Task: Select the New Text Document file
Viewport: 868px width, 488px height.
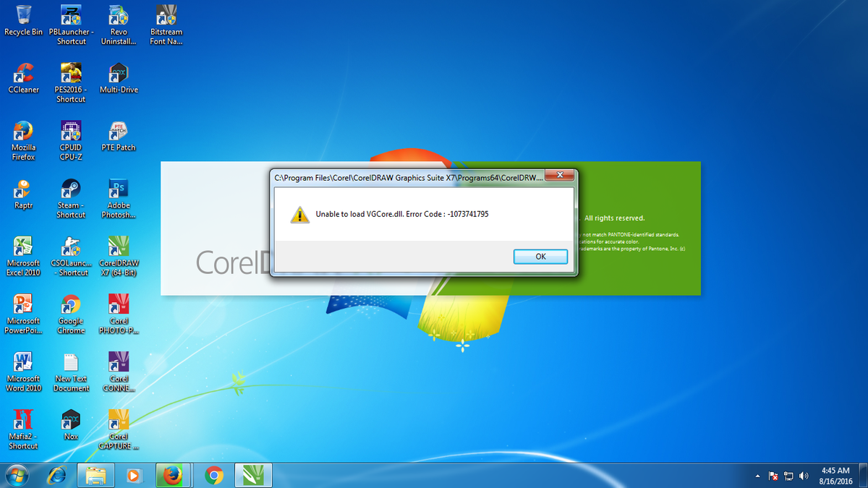Action: (71, 371)
